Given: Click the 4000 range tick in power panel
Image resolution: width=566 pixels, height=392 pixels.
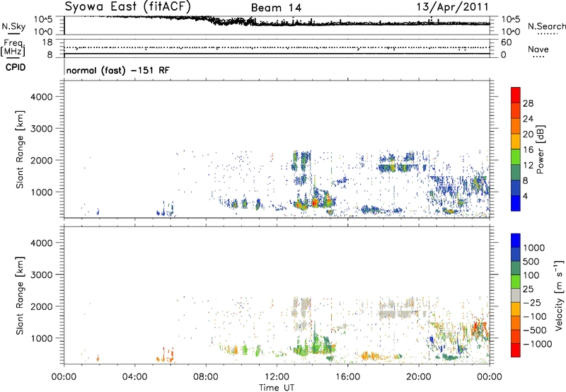Looking at the screenshot, I should [x=41, y=97].
